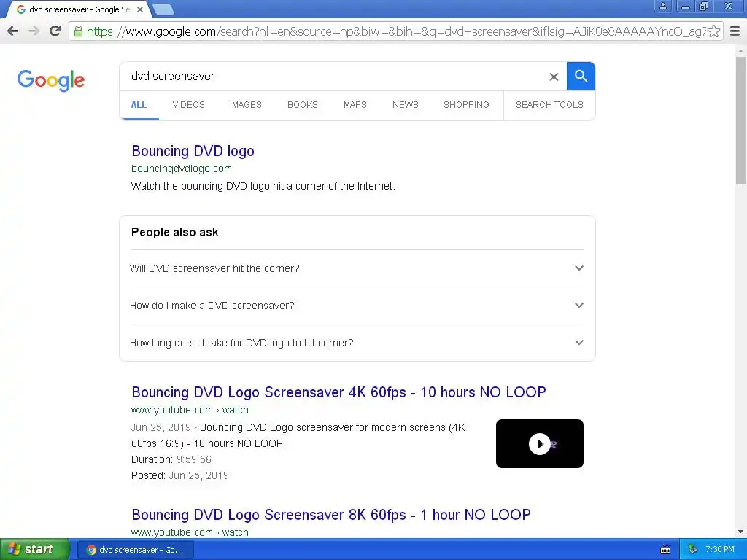Open the 8K 60fps 1 hour result link

331,515
